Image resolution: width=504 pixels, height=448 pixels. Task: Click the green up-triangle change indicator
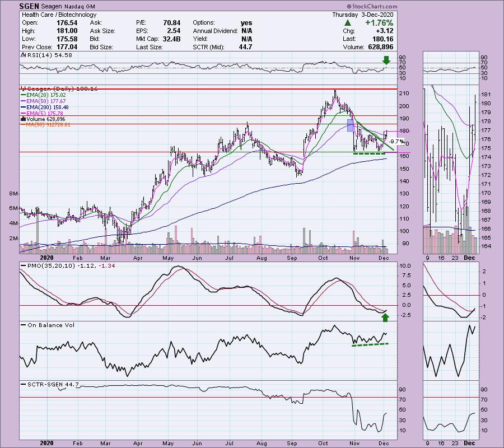pyautogui.click(x=347, y=23)
